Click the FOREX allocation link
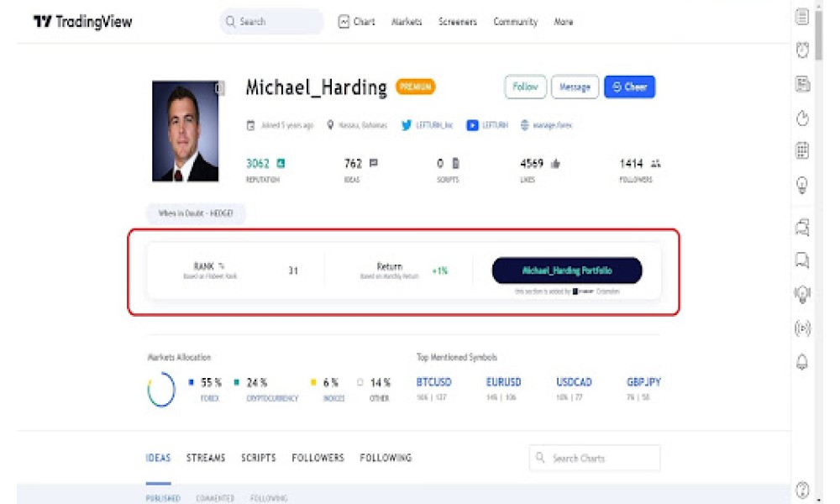Image resolution: width=840 pixels, height=504 pixels. 210,398
